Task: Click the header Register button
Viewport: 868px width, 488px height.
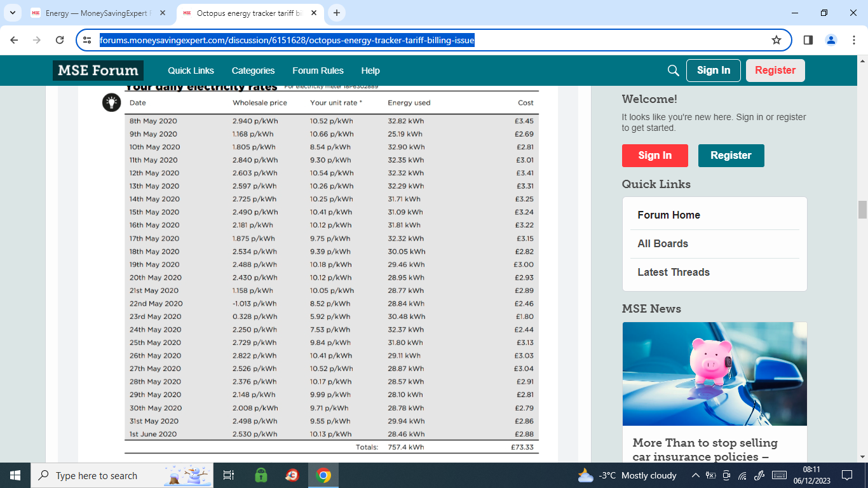Action: tap(775, 71)
